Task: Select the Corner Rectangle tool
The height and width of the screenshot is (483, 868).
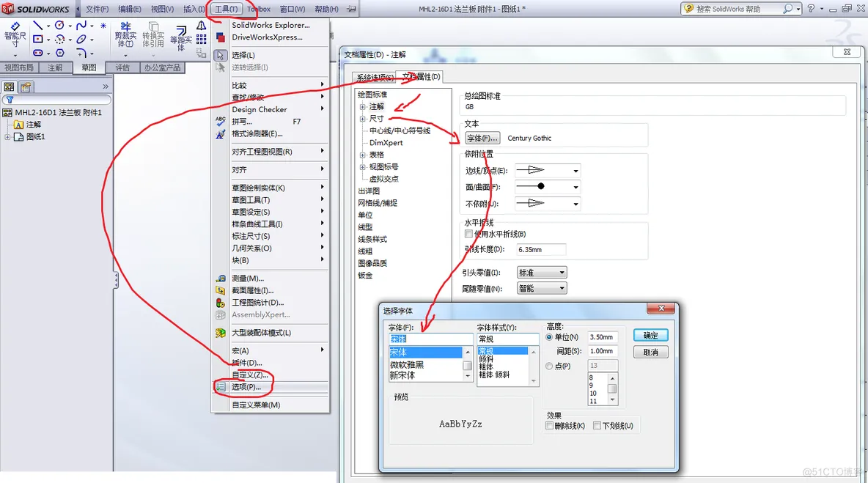Action: point(37,40)
